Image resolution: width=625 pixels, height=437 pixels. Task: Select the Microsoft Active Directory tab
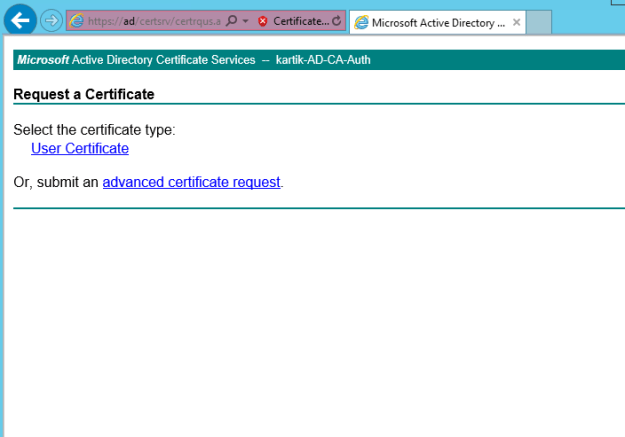[438, 23]
